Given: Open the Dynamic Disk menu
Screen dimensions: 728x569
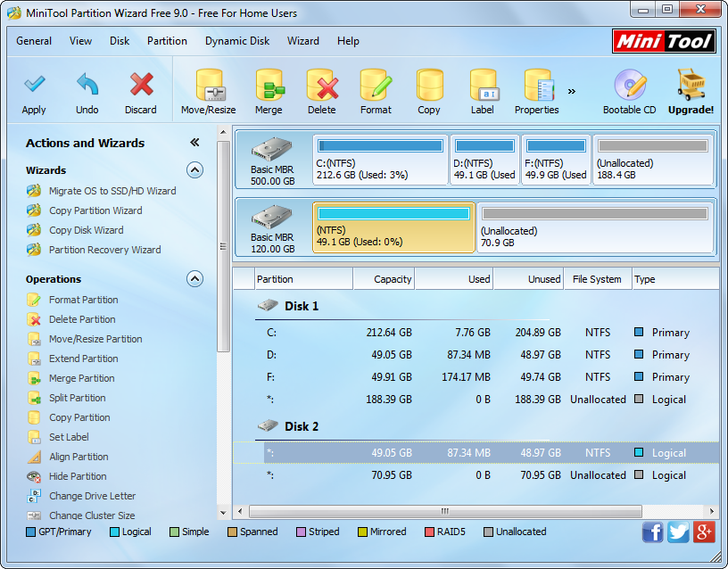Looking at the screenshot, I should [x=237, y=41].
